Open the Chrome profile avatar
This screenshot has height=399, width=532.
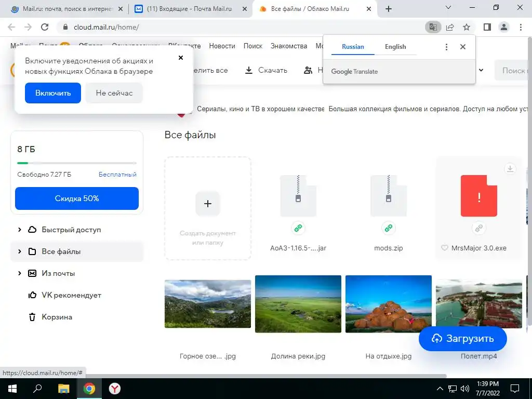pos(504,27)
